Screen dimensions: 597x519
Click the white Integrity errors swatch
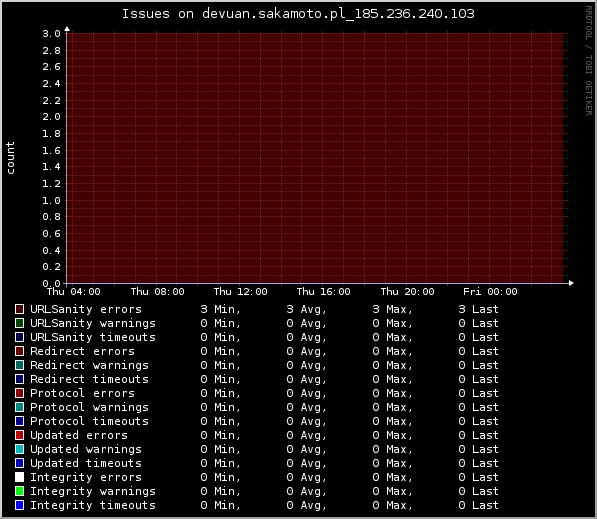click(x=19, y=477)
